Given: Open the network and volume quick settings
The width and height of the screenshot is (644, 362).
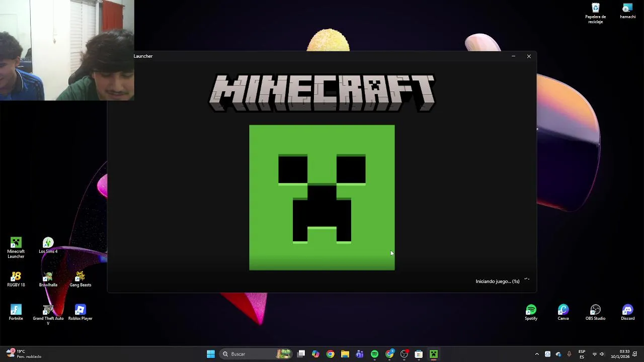Looking at the screenshot, I should (598, 354).
